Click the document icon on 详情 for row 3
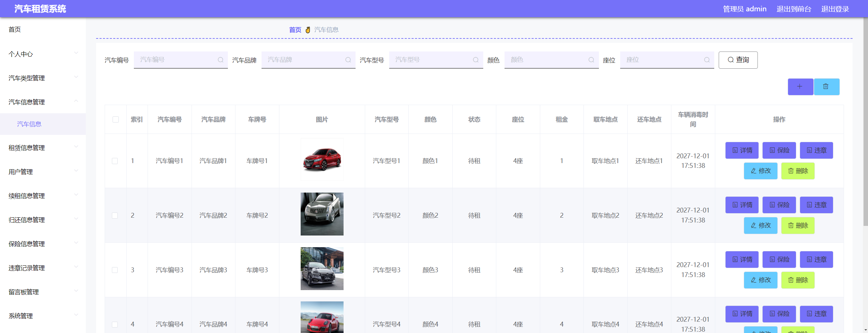Image resolution: width=868 pixels, height=333 pixels. click(734, 260)
